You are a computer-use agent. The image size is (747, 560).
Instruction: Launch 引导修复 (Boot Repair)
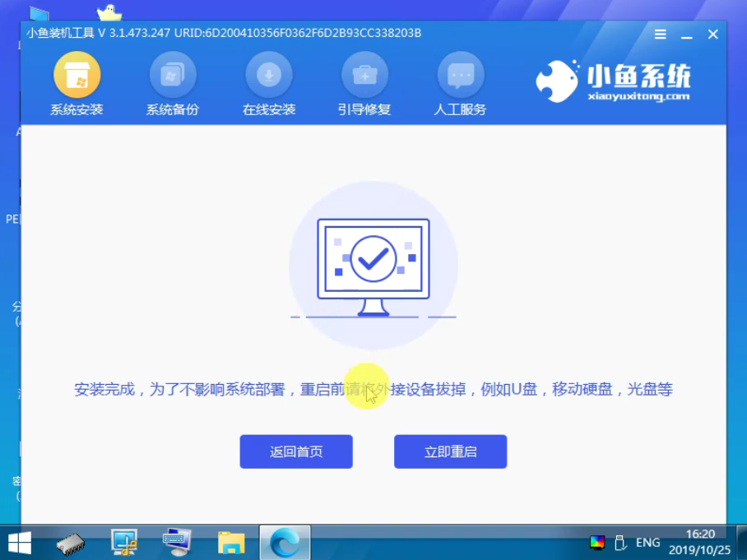click(x=364, y=82)
